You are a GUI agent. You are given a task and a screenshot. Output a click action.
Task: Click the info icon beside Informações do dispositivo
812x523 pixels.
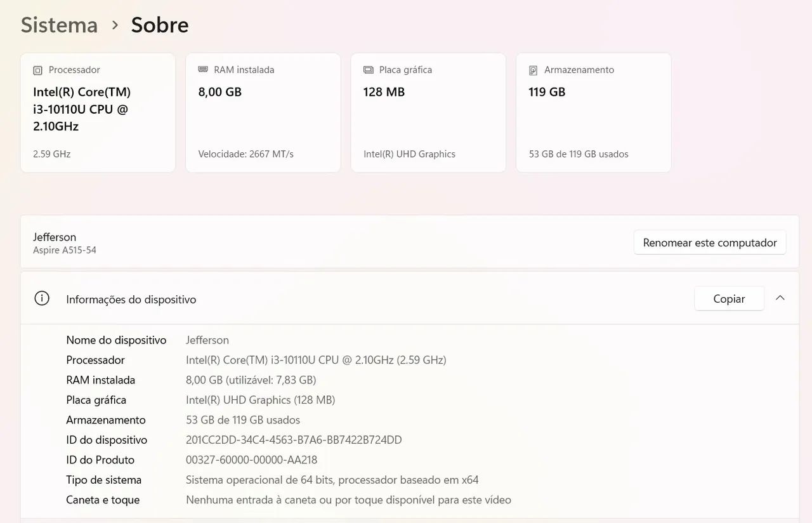pos(42,298)
